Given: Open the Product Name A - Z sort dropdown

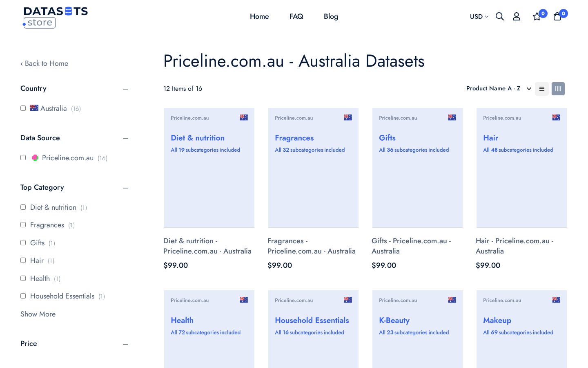Looking at the screenshot, I should point(499,88).
